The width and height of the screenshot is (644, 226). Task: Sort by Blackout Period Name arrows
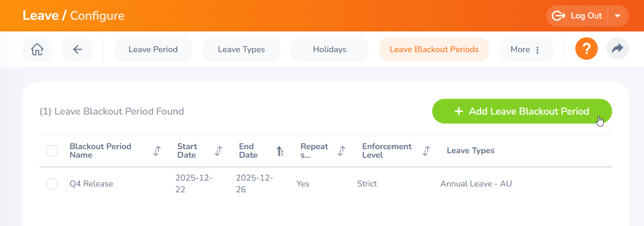(x=157, y=151)
